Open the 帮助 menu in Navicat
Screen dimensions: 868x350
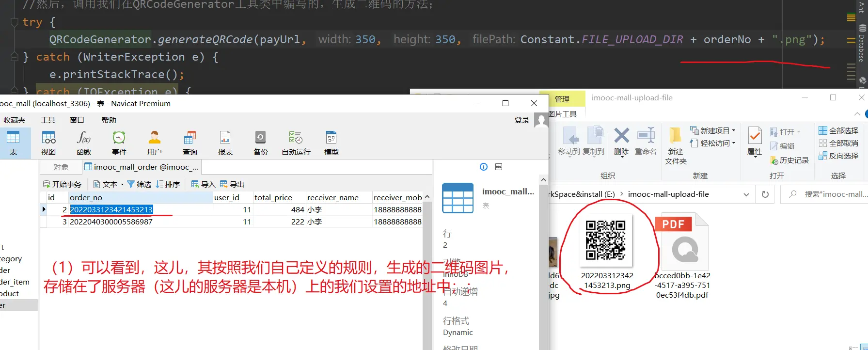tap(109, 120)
